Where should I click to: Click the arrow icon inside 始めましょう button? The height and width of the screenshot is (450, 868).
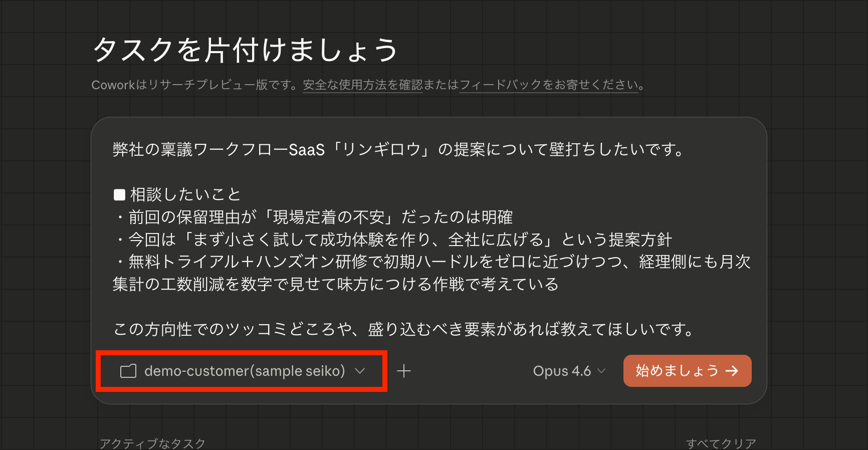pyautogui.click(x=732, y=371)
